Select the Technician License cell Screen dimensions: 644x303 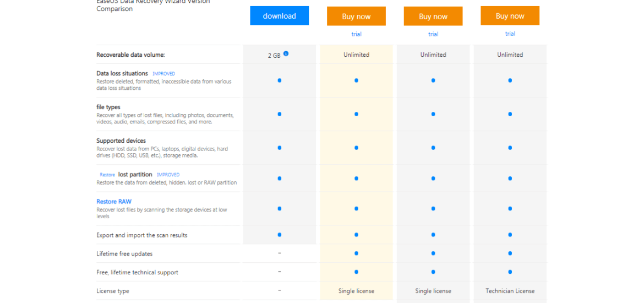[x=510, y=291]
